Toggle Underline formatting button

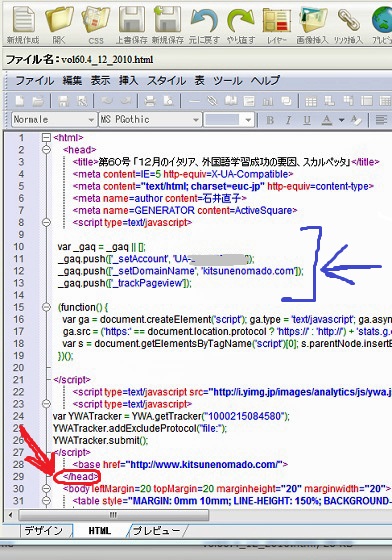point(307,120)
